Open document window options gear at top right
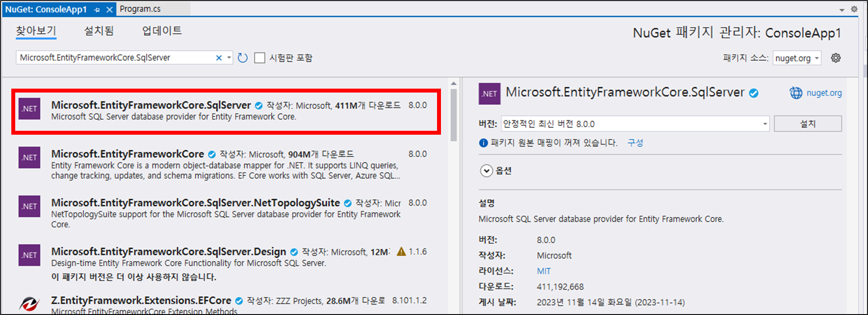This screenshot has height=315, width=868. [854, 9]
